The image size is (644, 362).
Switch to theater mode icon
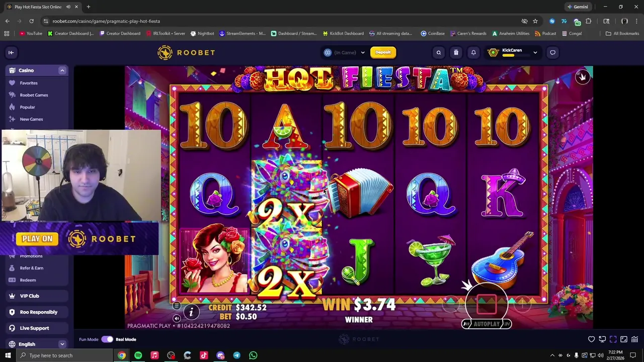tap(624, 339)
